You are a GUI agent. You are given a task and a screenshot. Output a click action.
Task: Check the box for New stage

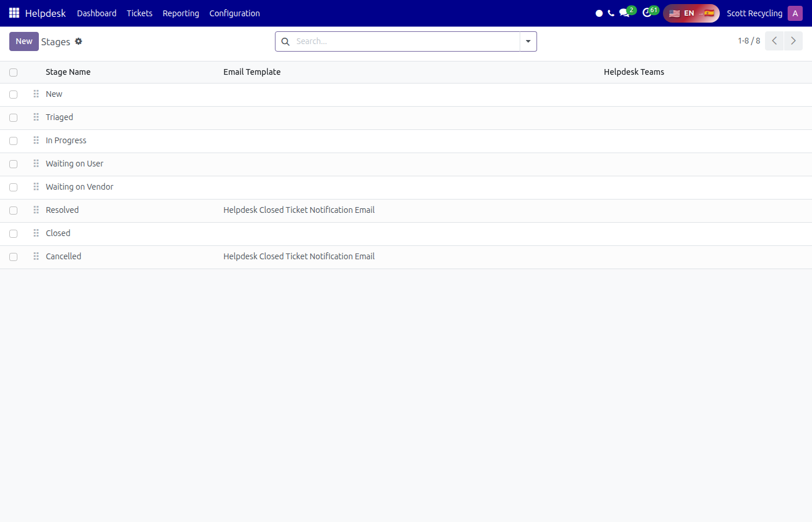[13, 95]
